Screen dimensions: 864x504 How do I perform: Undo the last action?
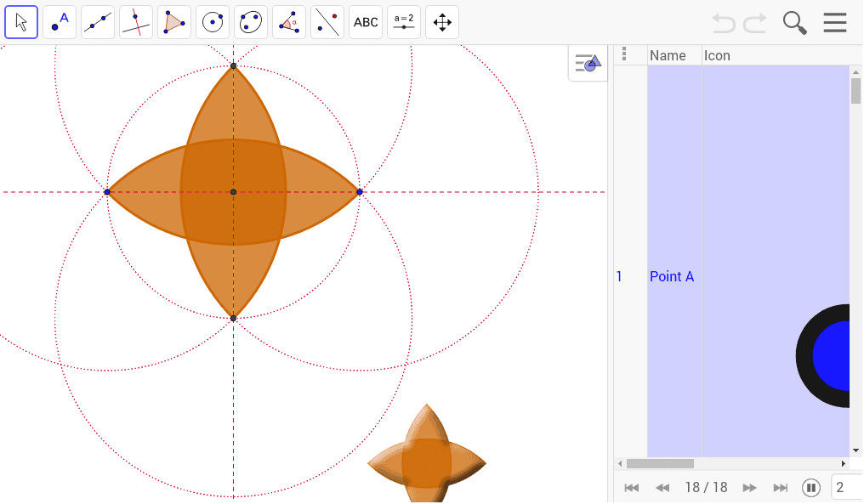[x=724, y=23]
